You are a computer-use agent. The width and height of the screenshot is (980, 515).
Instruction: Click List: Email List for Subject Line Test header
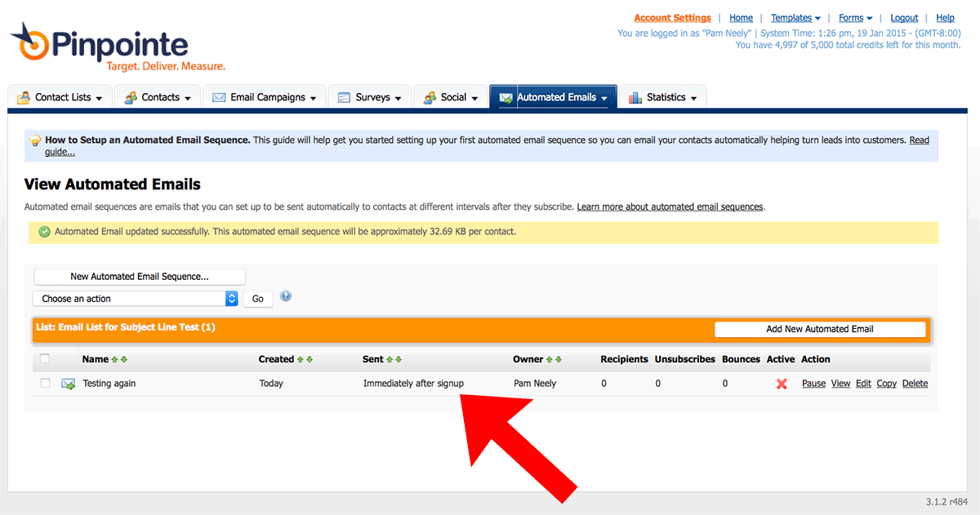pyautogui.click(x=126, y=328)
